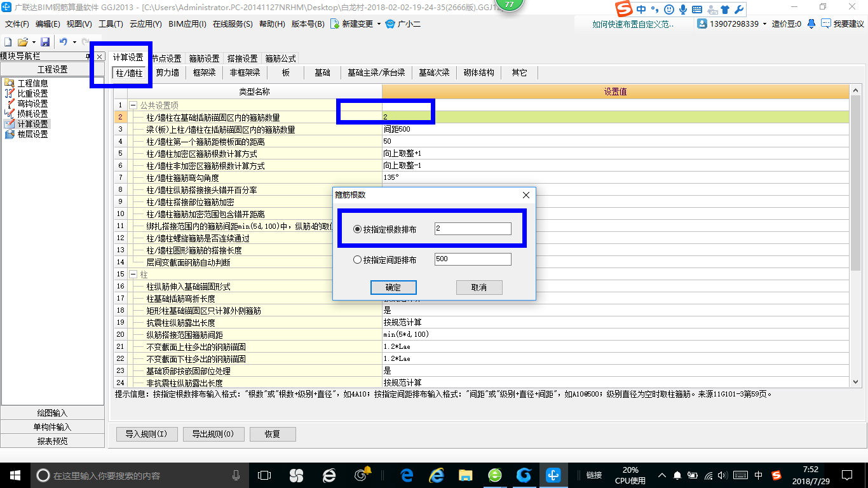Select 损耗设置 in the navigation panel
Image resolution: width=868 pixels, height=488 pixels.
[32, 114]
